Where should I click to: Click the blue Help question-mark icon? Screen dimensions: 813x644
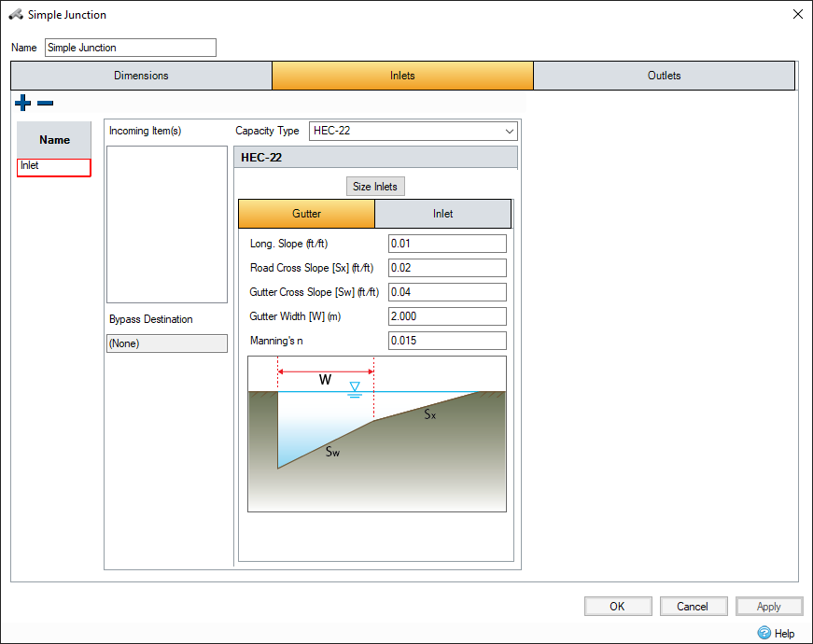coord(764,633)
